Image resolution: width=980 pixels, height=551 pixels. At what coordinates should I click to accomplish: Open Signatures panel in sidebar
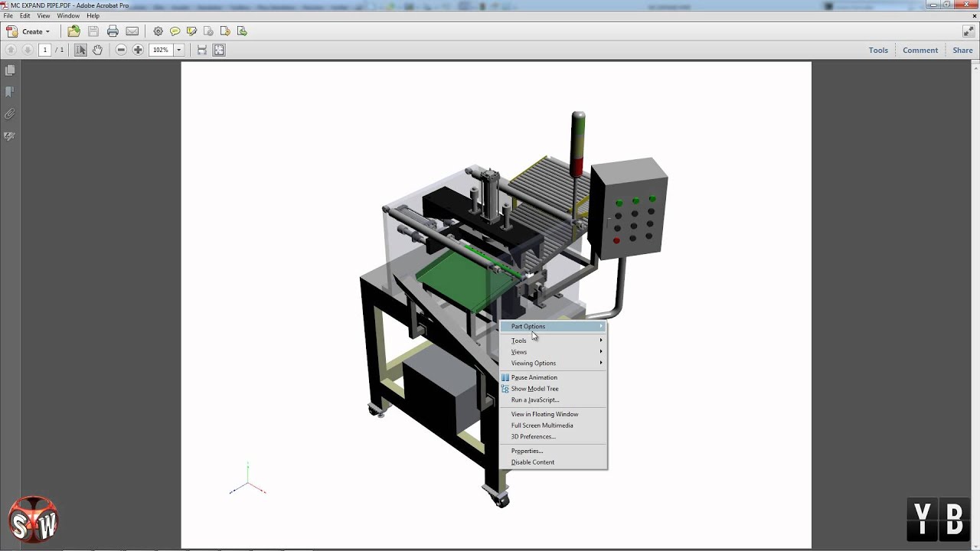(x=10, y=136)
